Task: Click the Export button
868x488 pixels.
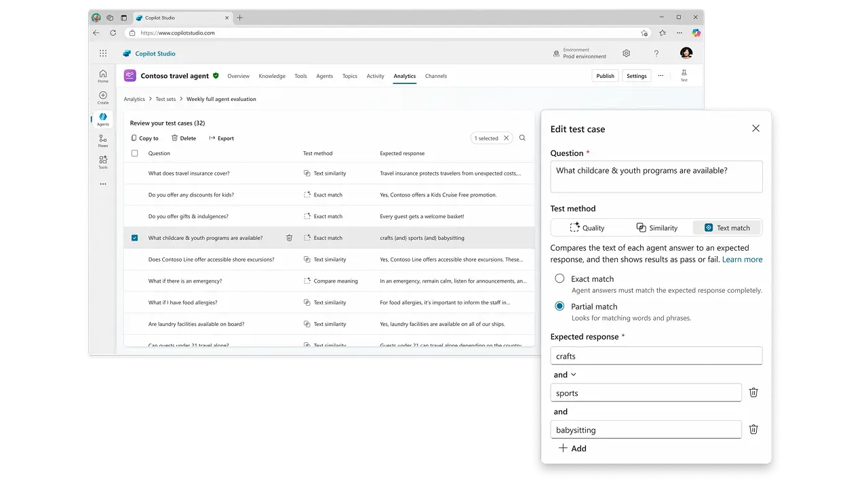Action: click(x=222, y=138)
